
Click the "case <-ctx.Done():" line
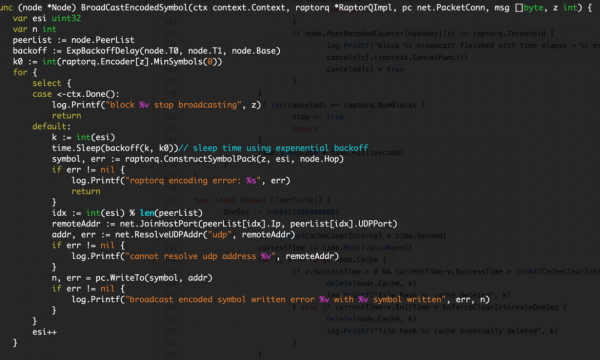click(76, 94)
